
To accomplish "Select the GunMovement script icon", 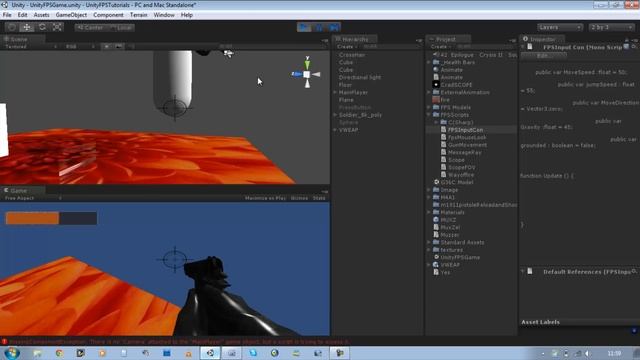I will (x=443, y=145).
